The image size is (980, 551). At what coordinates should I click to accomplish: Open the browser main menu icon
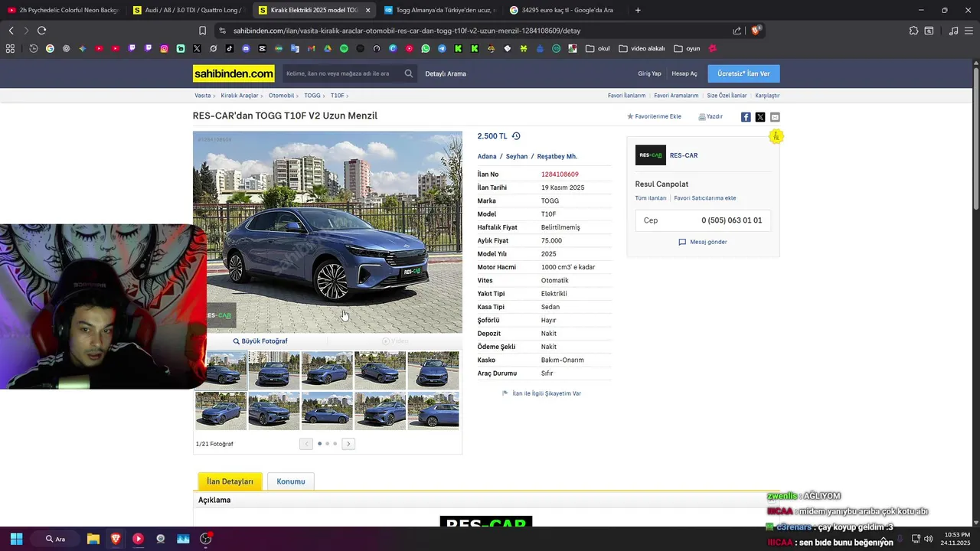(x=969, y=31)
